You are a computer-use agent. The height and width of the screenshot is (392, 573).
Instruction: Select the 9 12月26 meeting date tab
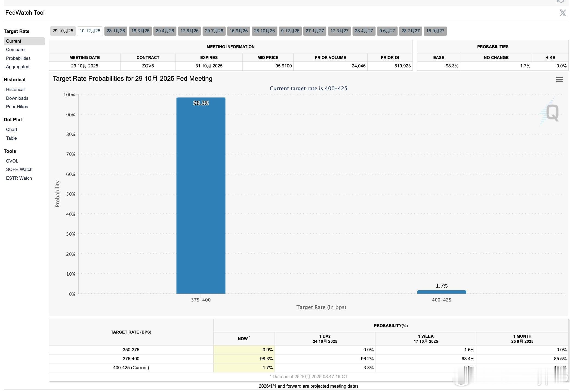[290, 31]
